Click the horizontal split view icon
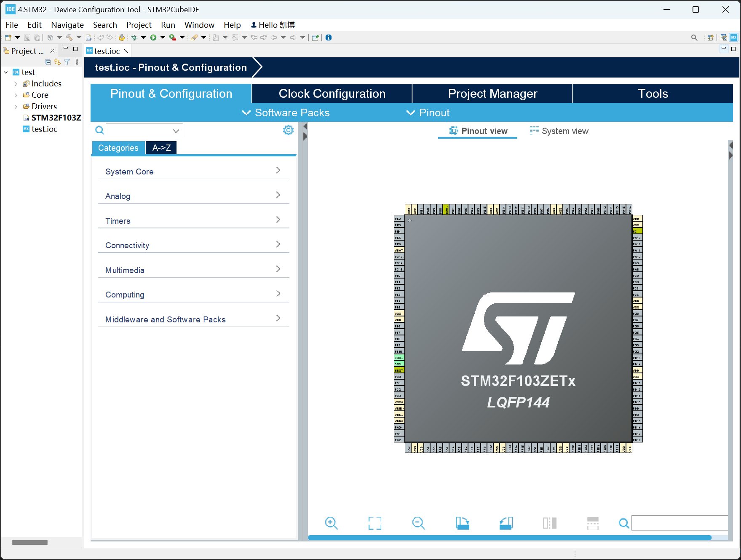Image resolution: width=741 pixels, height=560 pixels. tap(593, 523)
